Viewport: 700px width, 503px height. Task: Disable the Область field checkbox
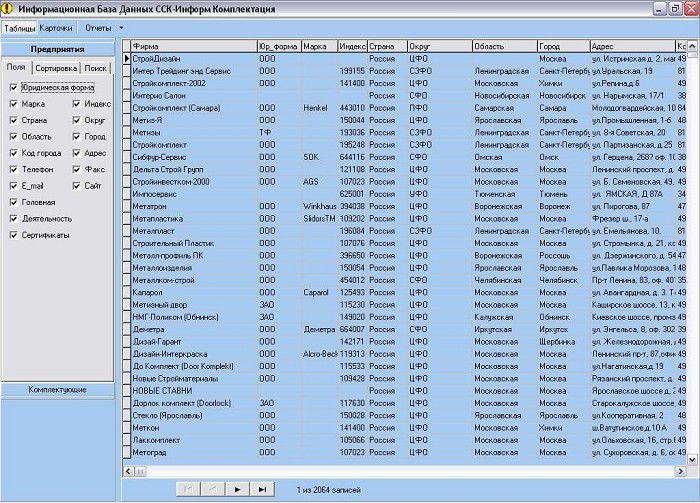14,137
